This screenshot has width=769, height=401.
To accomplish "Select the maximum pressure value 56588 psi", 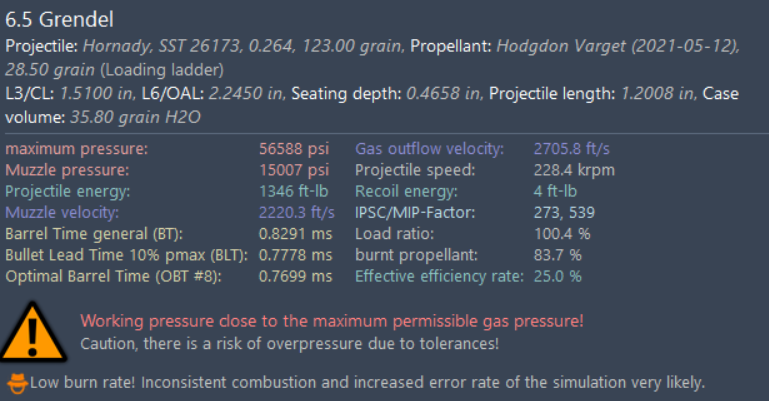I will 294,149.
